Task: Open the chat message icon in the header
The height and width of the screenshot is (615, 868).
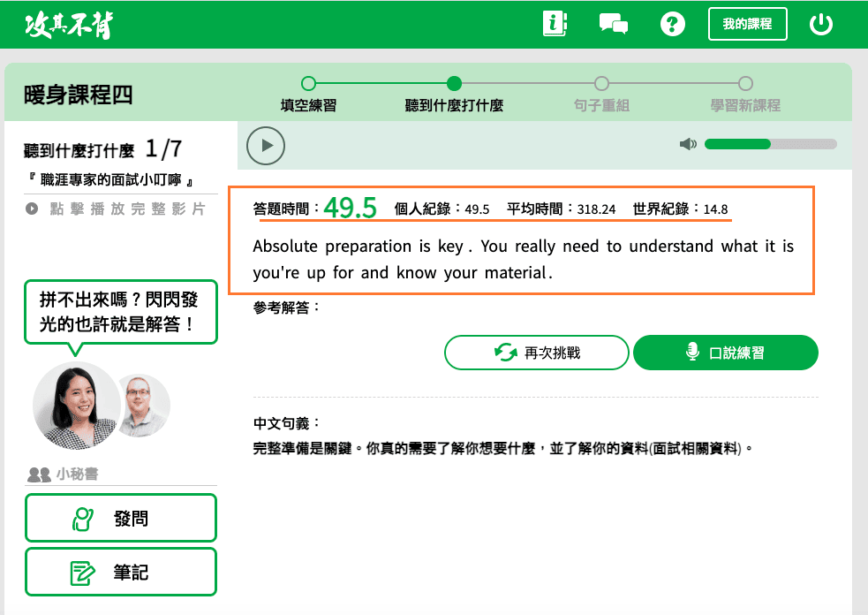Action: point(613,24)
